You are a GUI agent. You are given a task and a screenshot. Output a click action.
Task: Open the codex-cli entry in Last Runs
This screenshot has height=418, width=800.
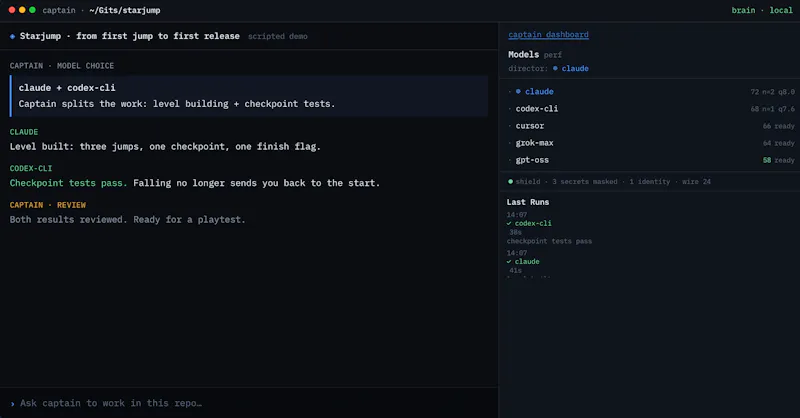pyautogui.click(x=533, y=224)
